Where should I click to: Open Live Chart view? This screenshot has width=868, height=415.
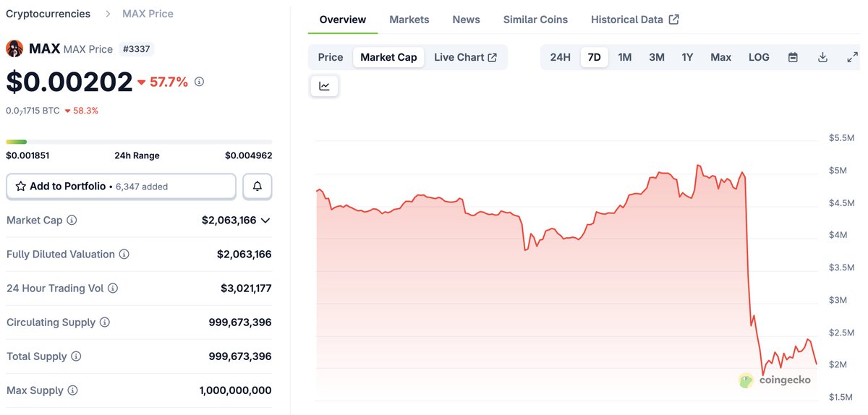point(465,57)
